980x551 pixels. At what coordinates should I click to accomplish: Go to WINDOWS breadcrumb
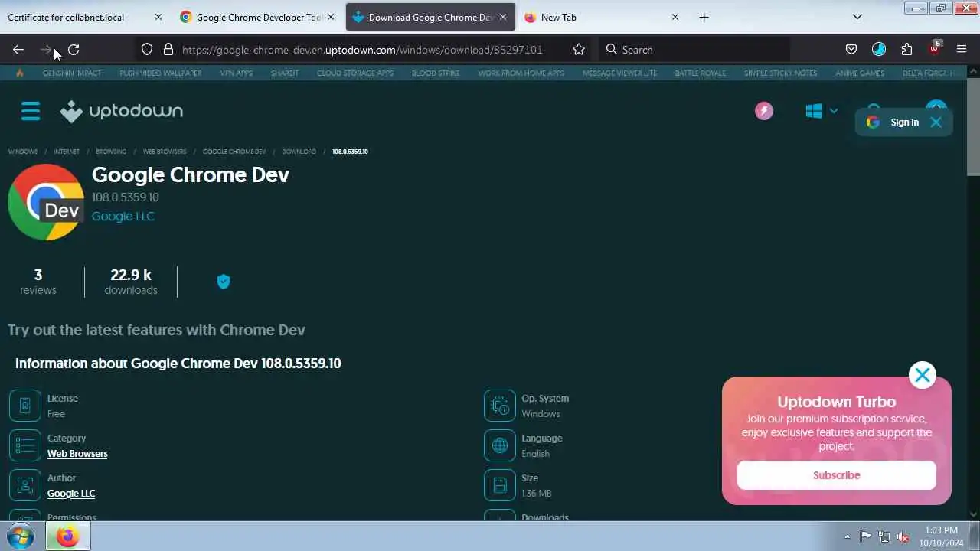(23, 152)
